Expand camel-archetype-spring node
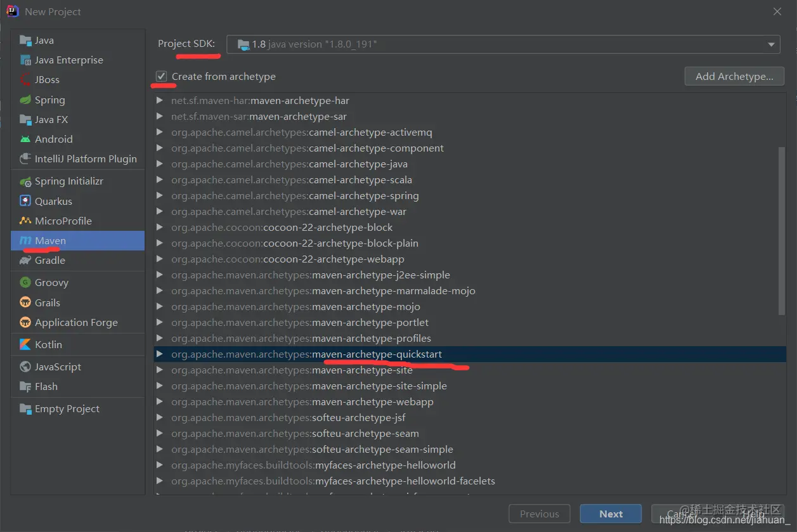This screenshot has width=797, height=532. click(x=160, y=195)
